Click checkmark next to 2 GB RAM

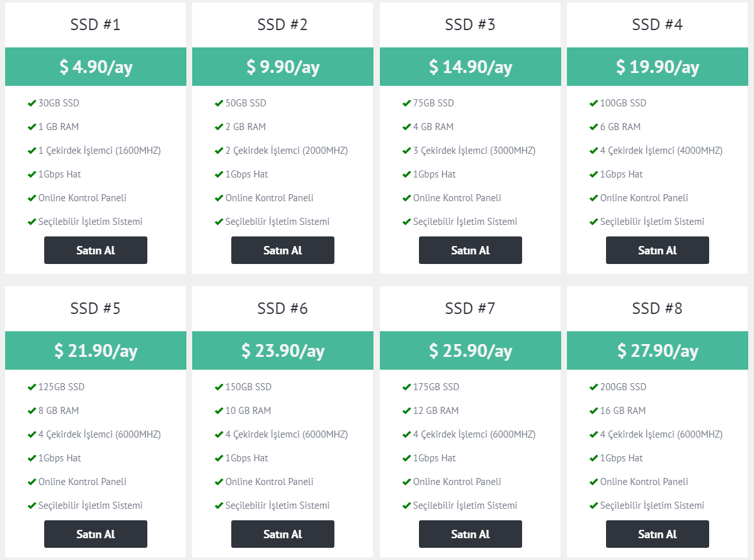point(219,127)
